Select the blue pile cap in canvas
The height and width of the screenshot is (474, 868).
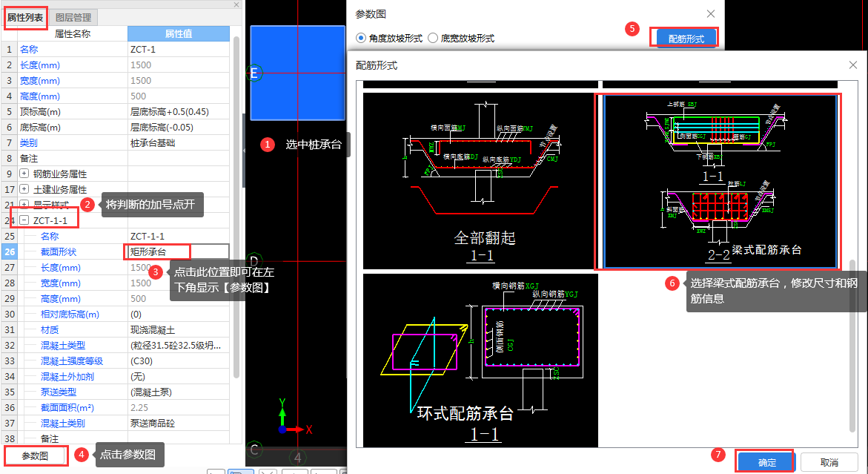tap(297, 73)
